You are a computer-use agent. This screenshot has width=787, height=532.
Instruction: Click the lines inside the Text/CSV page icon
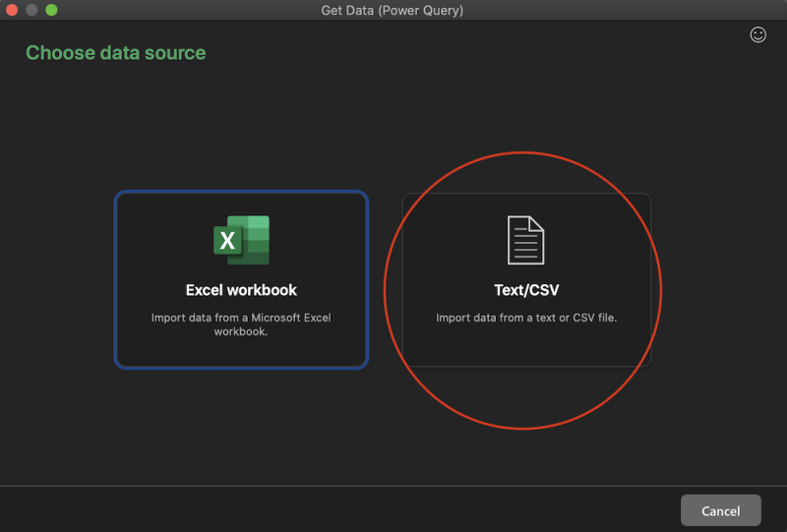coord(526,244)
